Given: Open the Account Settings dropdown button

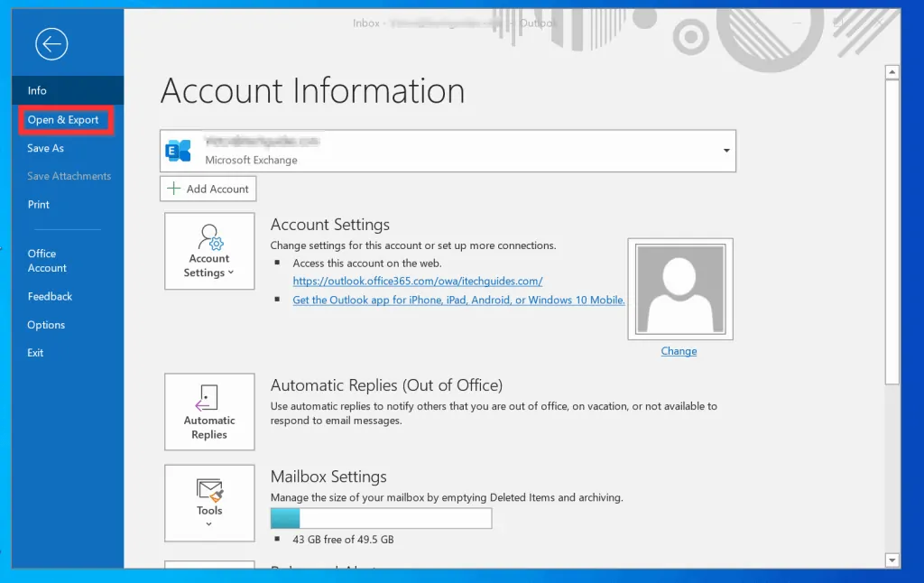Looking at the screenshot, I should 209,251.
